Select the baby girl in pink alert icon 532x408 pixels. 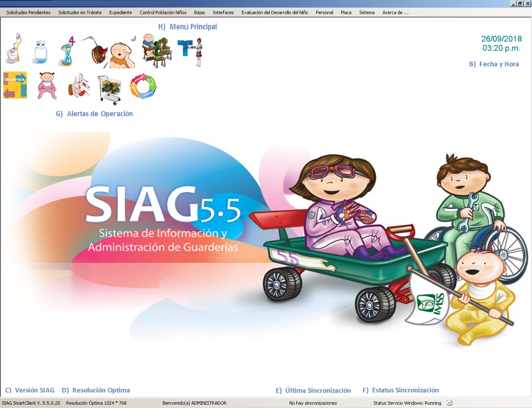tap(47, 86)
